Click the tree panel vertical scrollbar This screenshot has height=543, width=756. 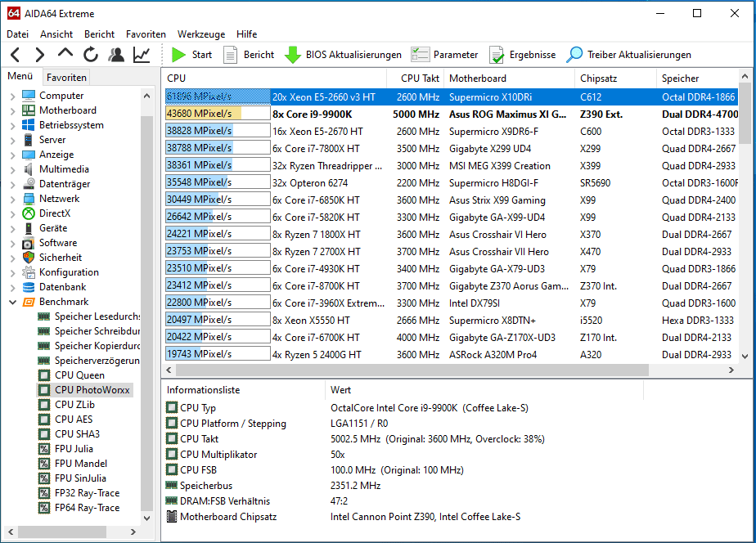(x=146, y=313)
